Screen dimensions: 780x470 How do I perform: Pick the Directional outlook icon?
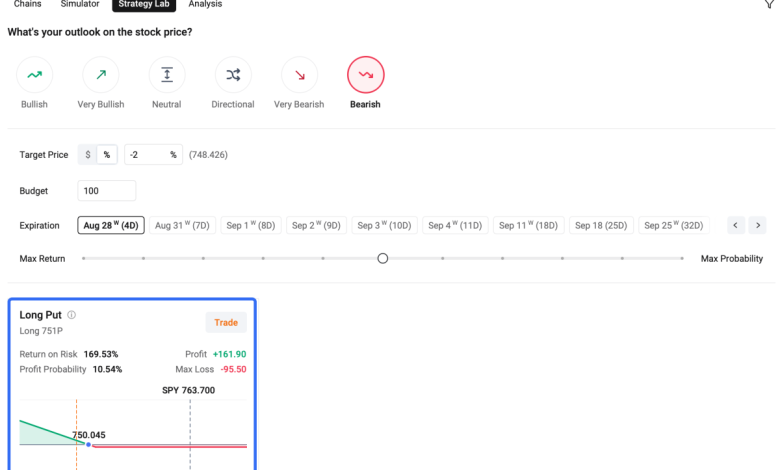233,75
